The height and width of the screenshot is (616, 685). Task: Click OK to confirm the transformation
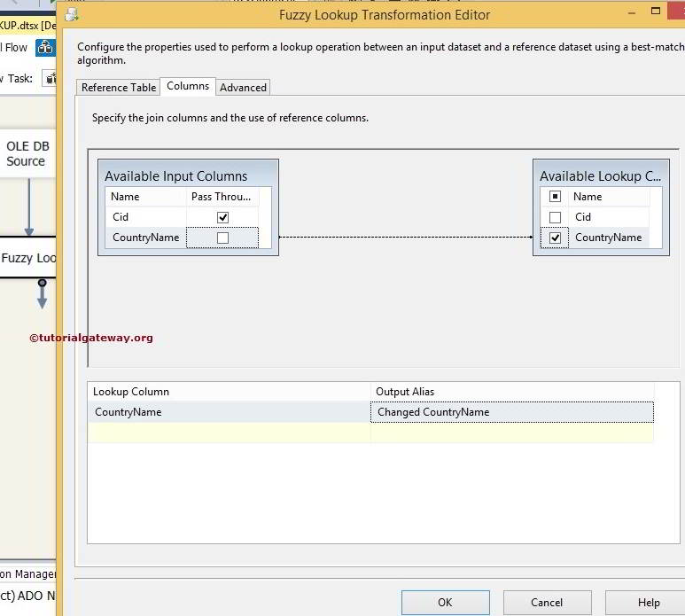coord(445,603)
